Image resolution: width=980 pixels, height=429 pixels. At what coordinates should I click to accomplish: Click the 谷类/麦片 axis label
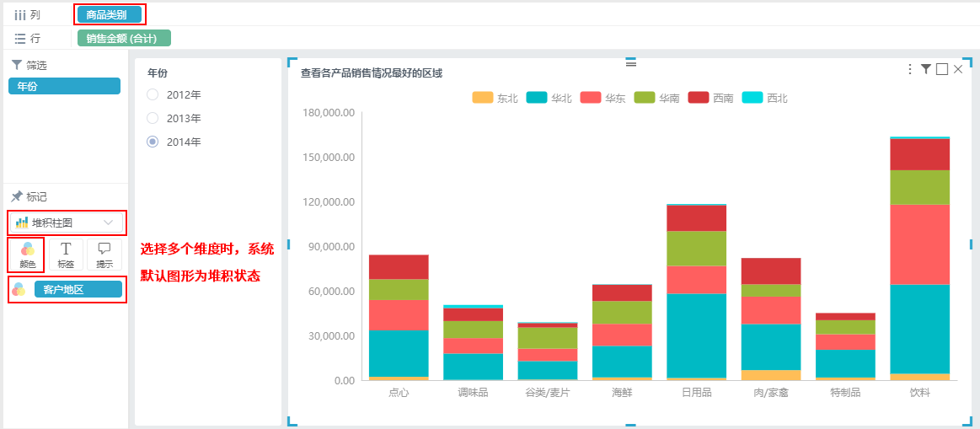pos(548,392)
